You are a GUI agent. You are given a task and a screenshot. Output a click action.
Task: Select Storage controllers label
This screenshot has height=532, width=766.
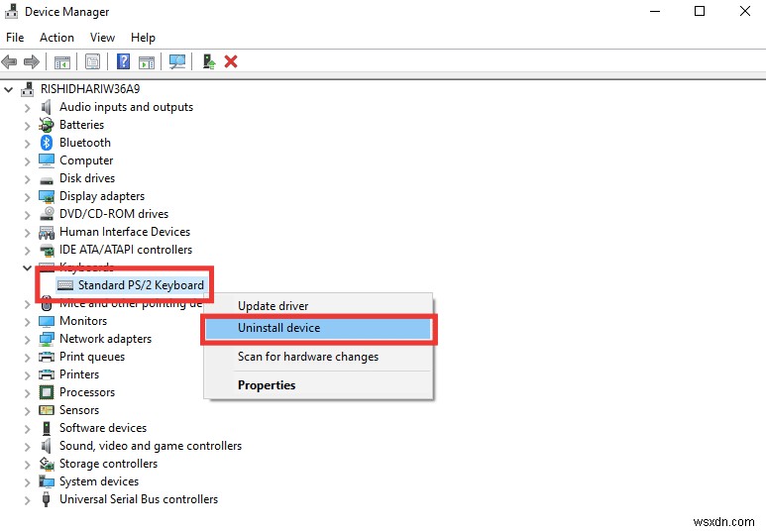(x=108, y=464)
